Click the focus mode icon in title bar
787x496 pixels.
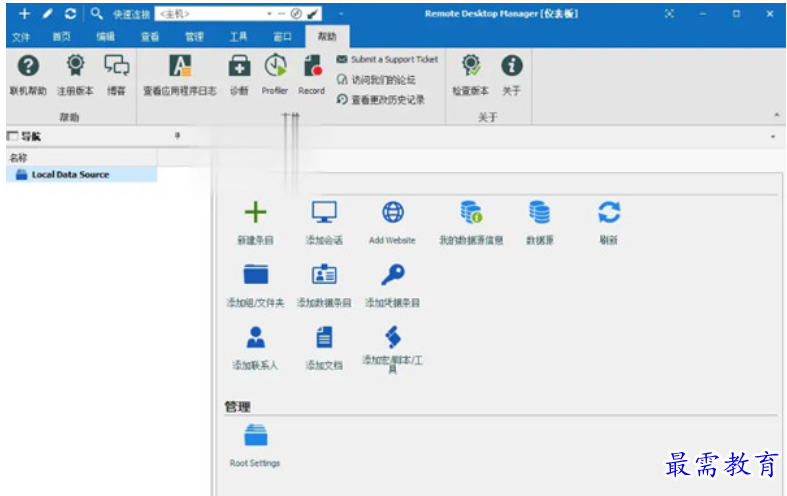coord(669,14)
